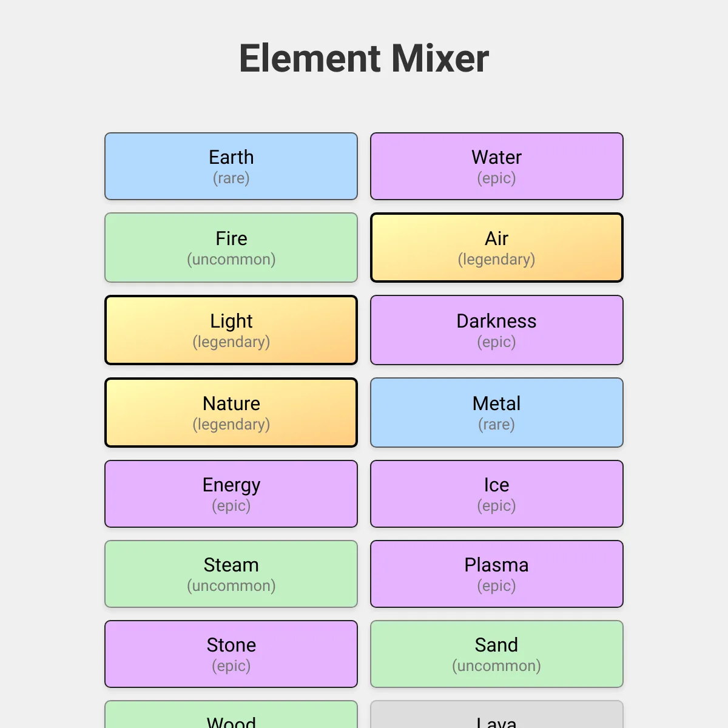Choose the Metal rare element
This screenshot has height=728, width=728.
point(497,413)
